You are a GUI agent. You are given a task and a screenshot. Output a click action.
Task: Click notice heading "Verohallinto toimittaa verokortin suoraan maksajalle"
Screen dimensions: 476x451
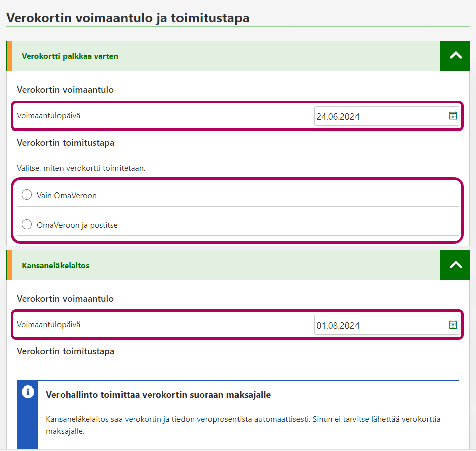pos(158,395)
